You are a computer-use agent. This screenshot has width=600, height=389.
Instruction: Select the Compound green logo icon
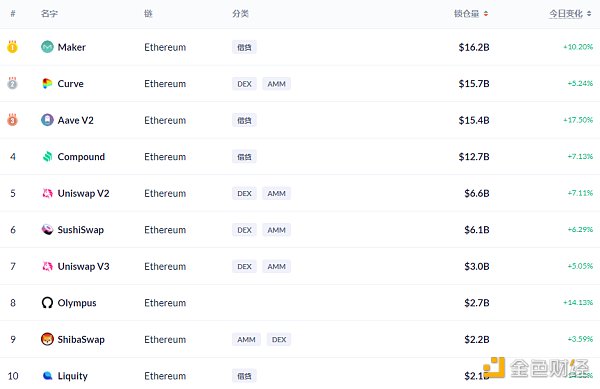point(47,156)
